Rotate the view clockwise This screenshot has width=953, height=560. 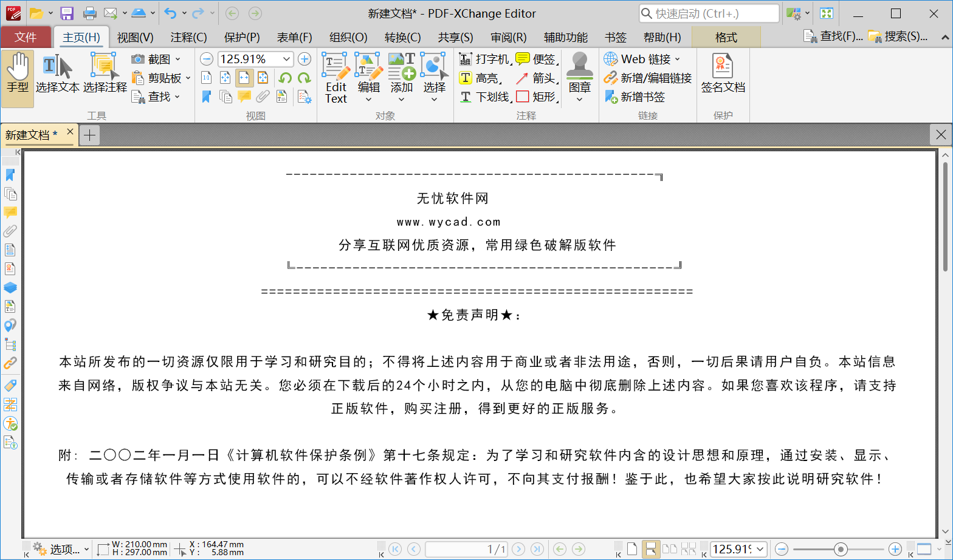[x=304, y=78]
